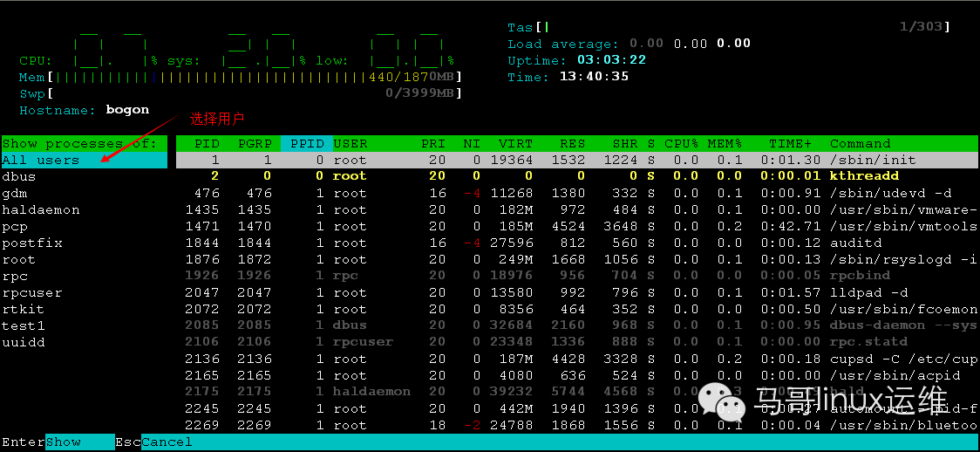
Task: Pick postfix in the user list
Action: point(32,243)
